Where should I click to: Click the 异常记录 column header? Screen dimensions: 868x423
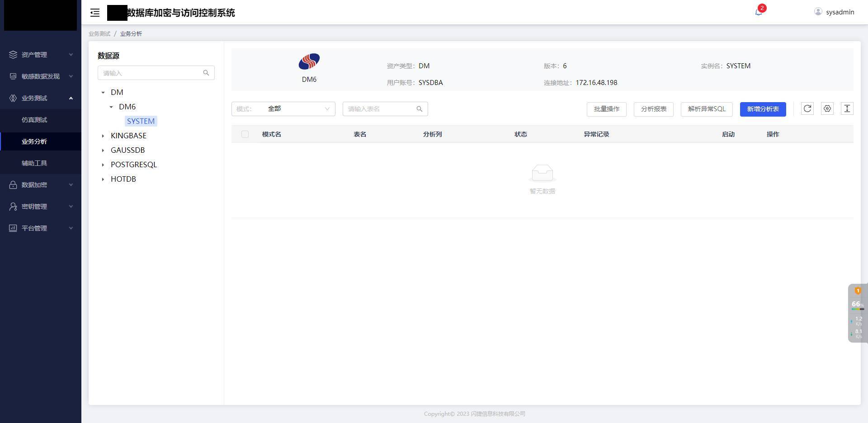click(596, 134)
